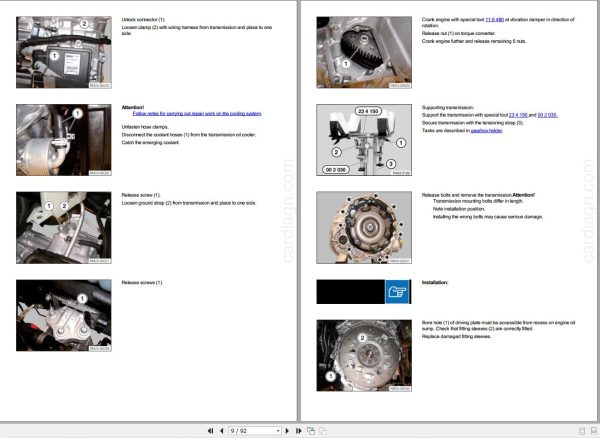Select single page layout icon at bottom right
600x438 pixels.
(x=582, y=431)
